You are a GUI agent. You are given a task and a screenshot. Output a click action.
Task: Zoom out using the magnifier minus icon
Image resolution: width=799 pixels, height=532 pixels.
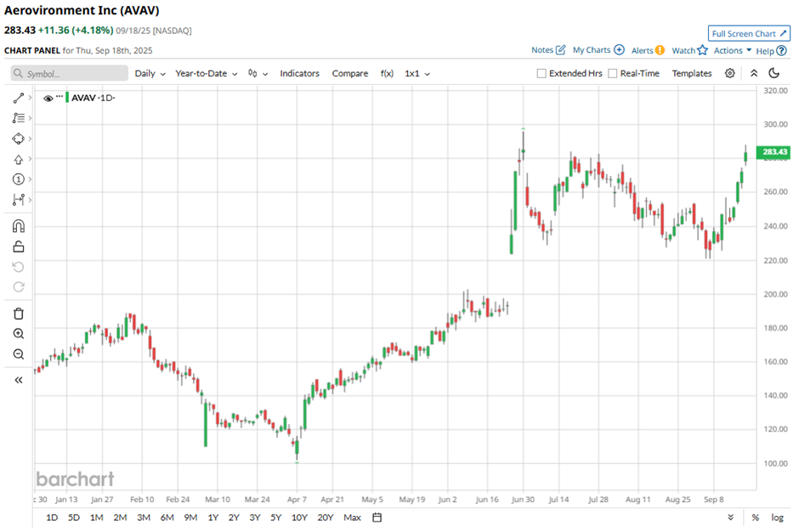click(x=18, y=354)
